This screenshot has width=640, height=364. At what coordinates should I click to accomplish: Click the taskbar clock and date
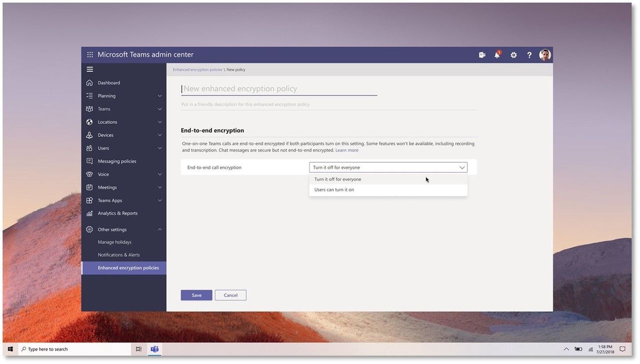pos(605,349)
